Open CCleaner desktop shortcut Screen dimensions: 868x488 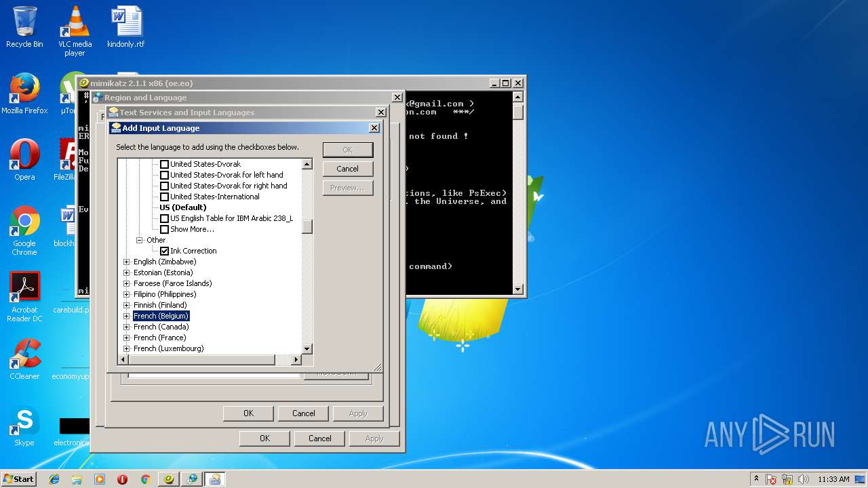click(x=24, y=359)
